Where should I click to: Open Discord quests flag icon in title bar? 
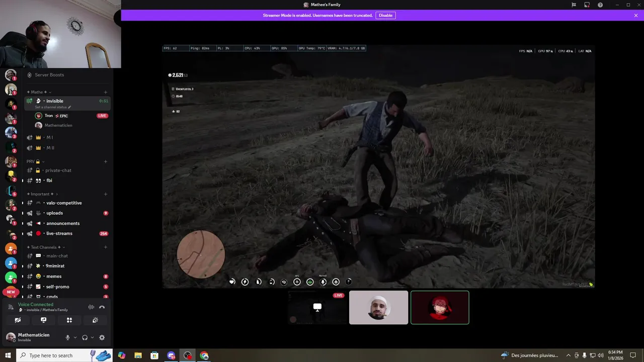574,5
